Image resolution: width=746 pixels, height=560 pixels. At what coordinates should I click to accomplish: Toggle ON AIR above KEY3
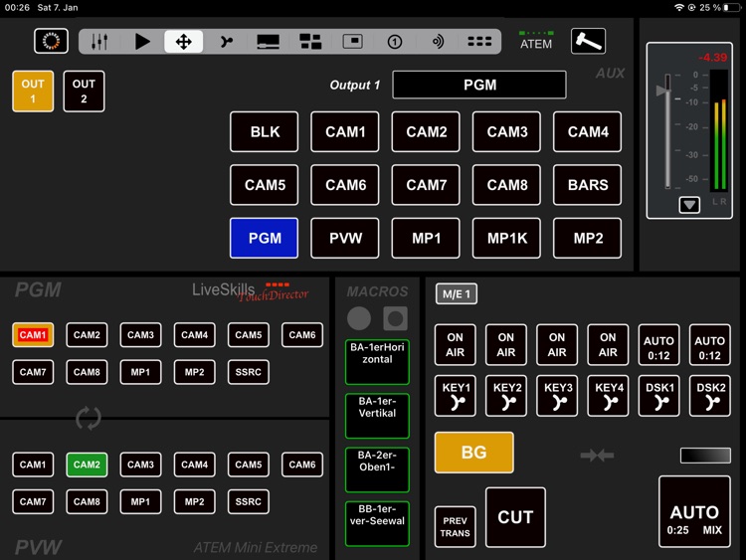pyautogui.click(x=557, y=345)
